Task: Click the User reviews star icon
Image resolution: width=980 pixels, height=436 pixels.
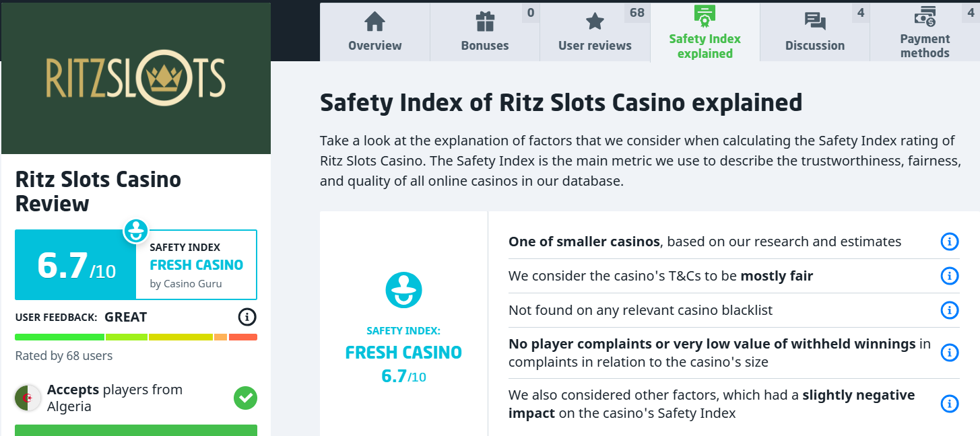Action: [595, 22]
